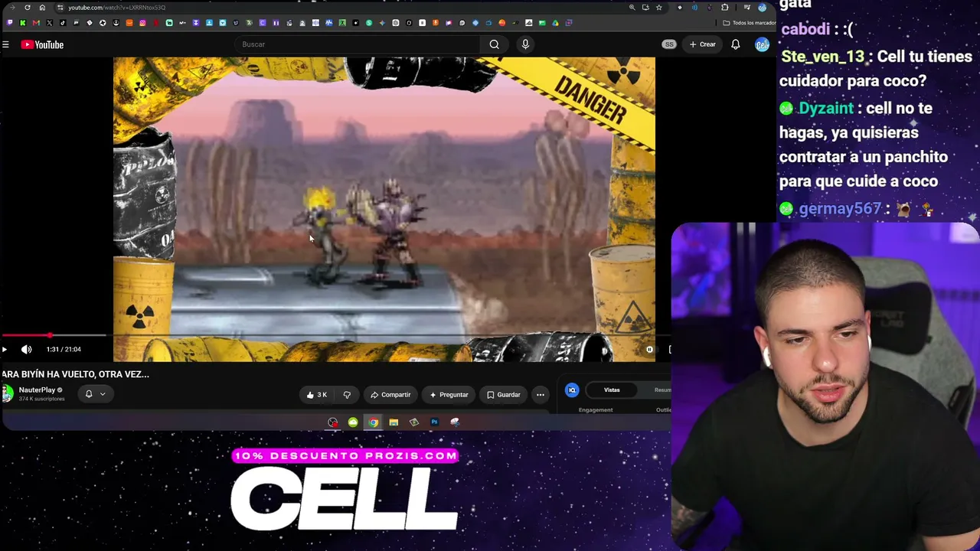Start voice search with the microphone
This screenshot has height=551, width=980.
coord(525,44)
